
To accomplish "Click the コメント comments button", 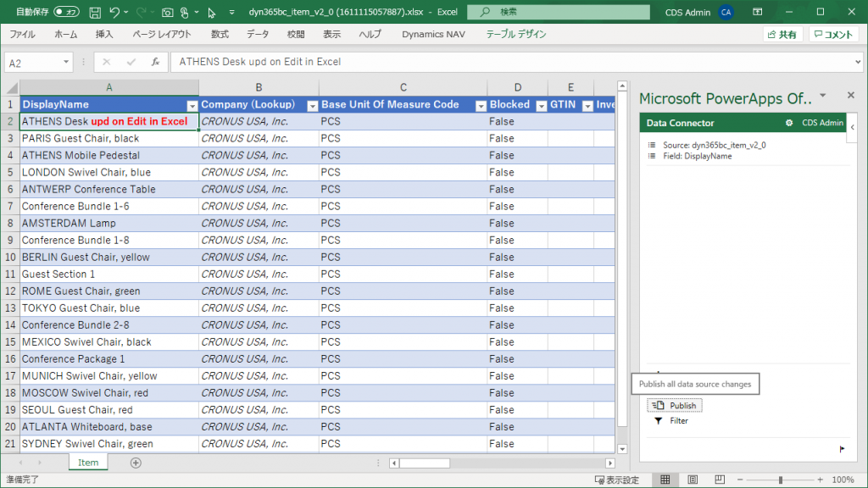I will click(834, 34).
